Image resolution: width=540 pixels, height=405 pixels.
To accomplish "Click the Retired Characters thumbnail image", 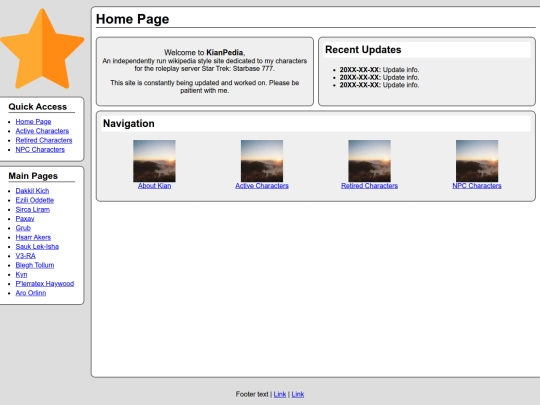I will tap(369, 161).
